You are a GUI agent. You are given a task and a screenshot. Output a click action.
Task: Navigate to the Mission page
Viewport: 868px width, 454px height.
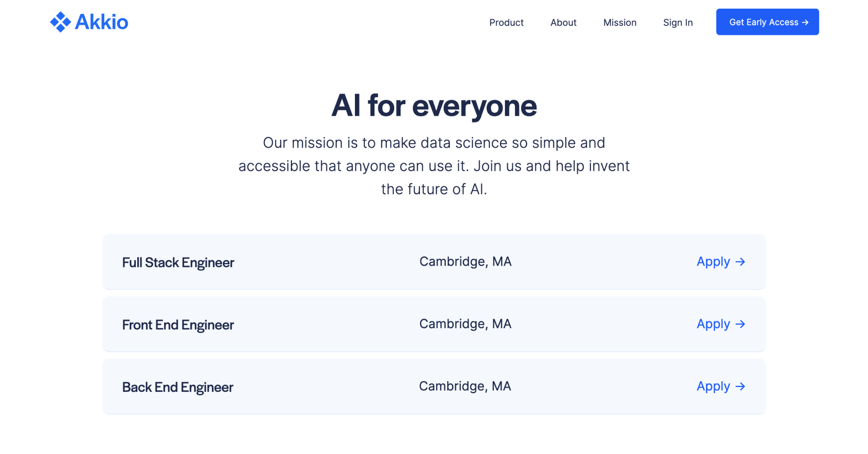[x=619, y=22]
